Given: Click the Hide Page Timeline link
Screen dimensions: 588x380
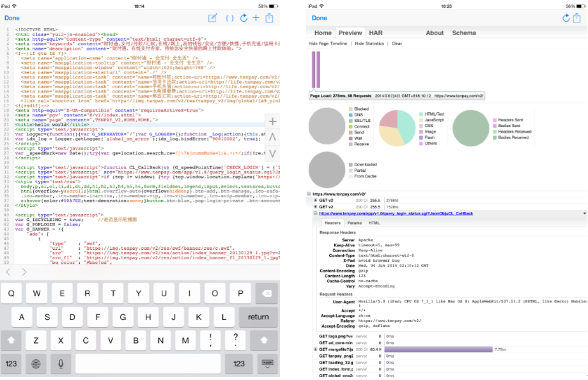Looking at the screenshot, I should click(328, 44).
